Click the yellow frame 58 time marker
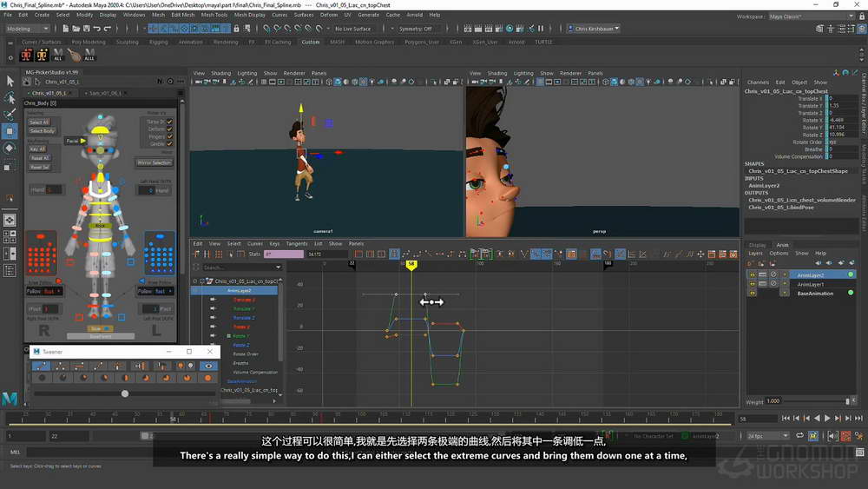The width and height of the screenshot is (868, 489). (x=411, y=265)
